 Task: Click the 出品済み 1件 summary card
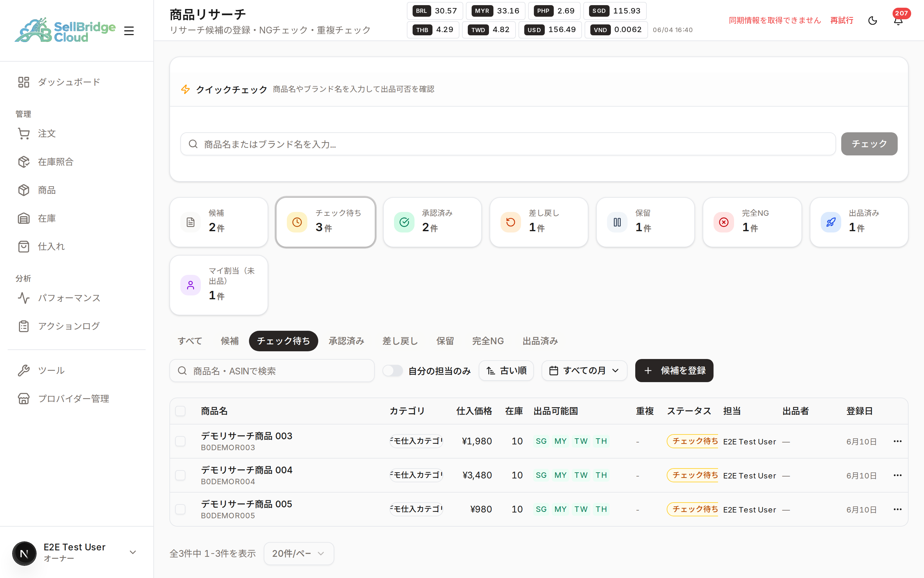(x=859, y=222)
